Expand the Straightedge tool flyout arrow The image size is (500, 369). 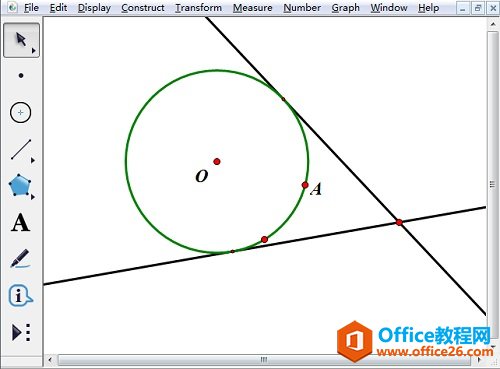(x=33, y=160)
